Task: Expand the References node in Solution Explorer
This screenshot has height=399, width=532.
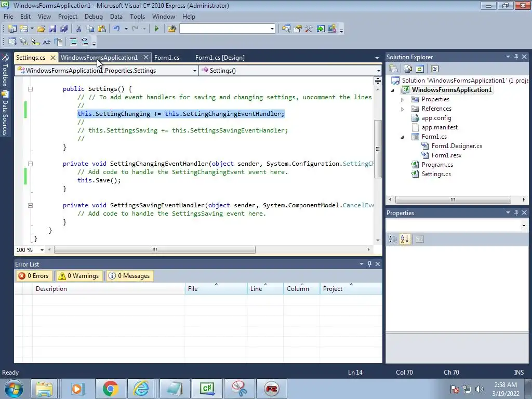Action: point(403,109)
